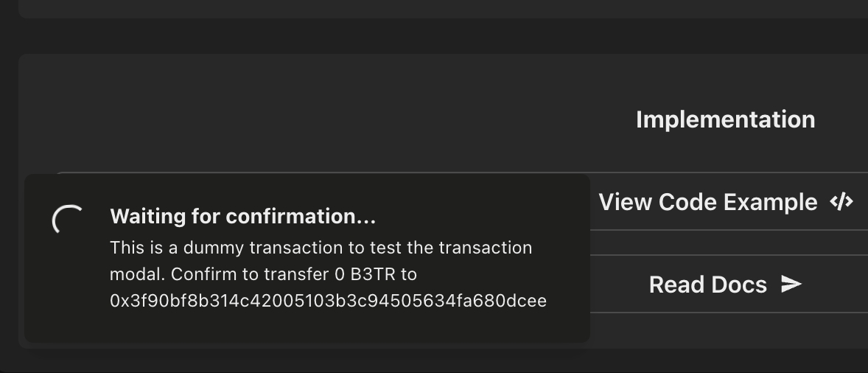Open the View Code Example button

[x=725, y=202]
